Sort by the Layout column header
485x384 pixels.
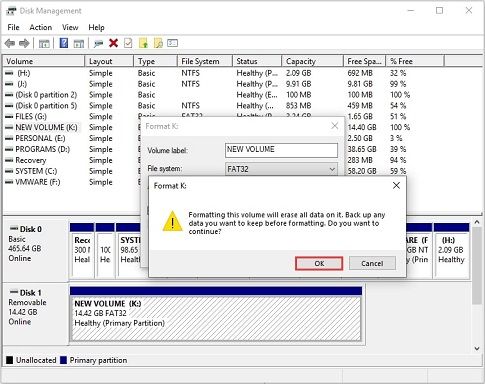click(109, 61)
